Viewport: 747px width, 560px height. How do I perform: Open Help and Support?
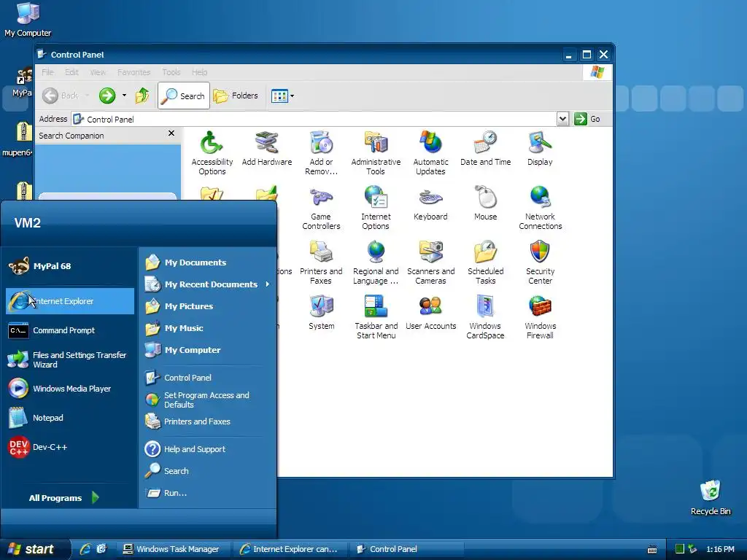point(208,449)
